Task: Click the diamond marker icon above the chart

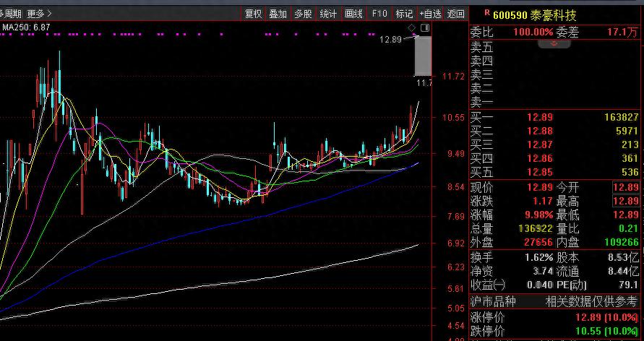Action: [412, 28]
